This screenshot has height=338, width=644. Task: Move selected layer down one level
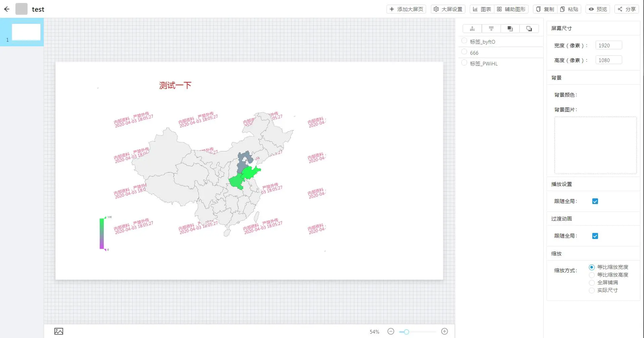pos(491,29)
